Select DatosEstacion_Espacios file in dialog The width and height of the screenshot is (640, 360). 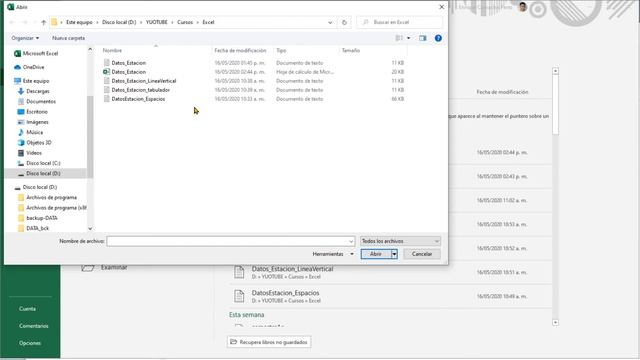pyautogui.click(x=138, y=99)
